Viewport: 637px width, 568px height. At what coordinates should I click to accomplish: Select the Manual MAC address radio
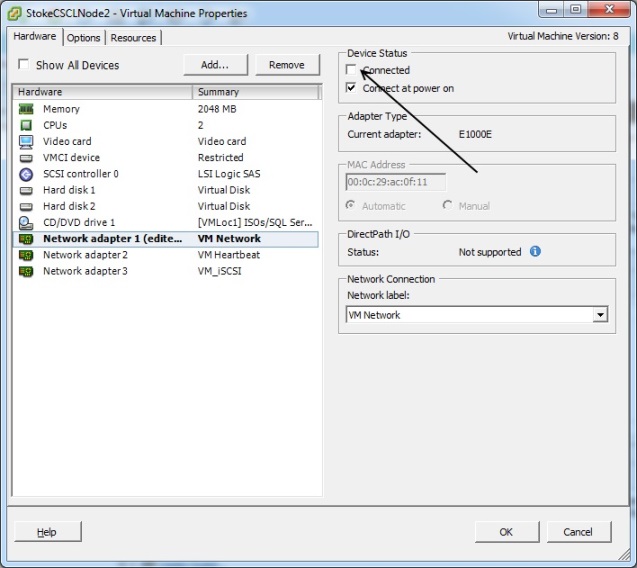(x=447, y=205)
